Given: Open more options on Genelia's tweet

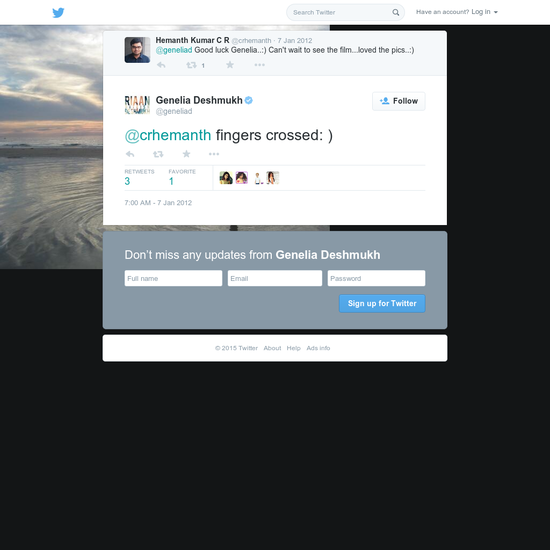Looking at the screenshot, I should click(x=214, y=154).
